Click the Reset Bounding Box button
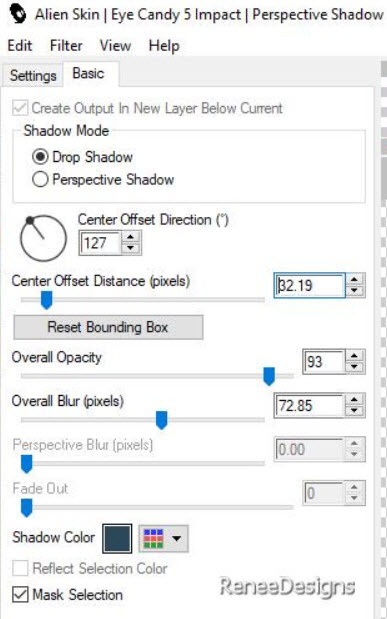 [108, 327]
